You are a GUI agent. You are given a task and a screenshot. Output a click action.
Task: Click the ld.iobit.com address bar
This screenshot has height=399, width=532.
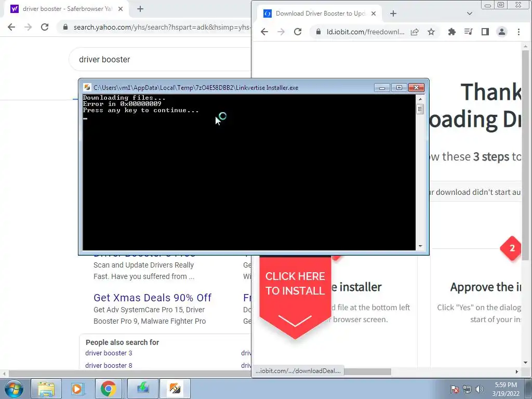[365, 32]
